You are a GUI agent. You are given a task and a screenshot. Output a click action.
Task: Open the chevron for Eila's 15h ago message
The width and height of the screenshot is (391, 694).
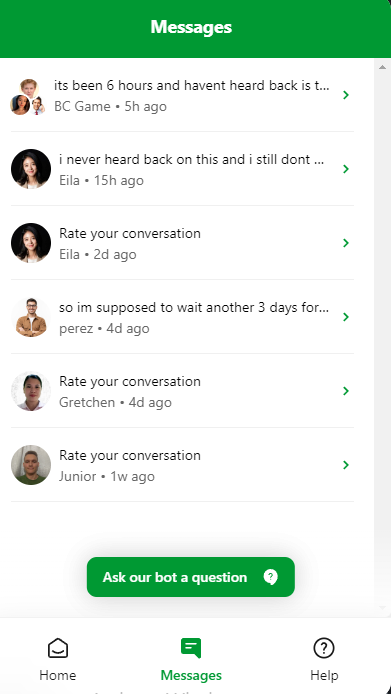(346, 169)
